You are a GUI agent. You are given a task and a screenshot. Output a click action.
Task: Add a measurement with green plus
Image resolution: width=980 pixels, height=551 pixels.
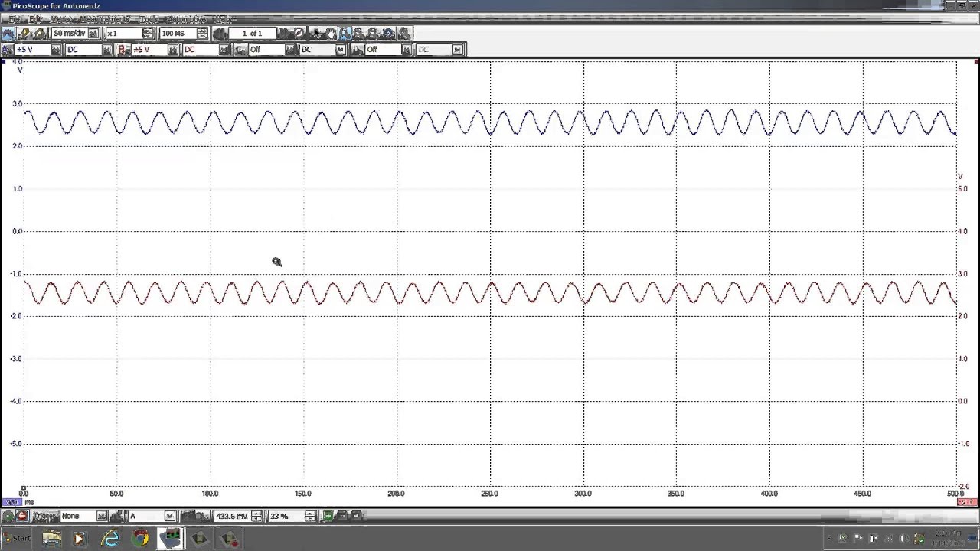coord(328,517)
